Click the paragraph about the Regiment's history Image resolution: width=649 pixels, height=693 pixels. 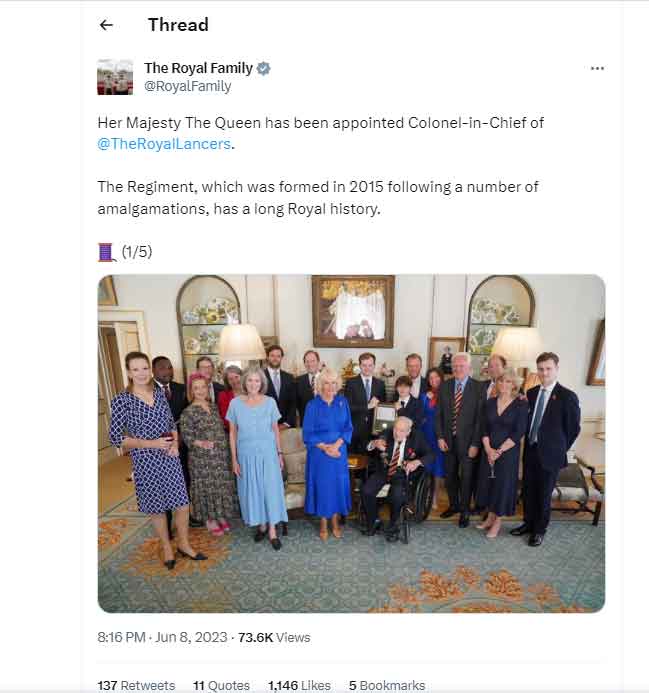point(318,197)
